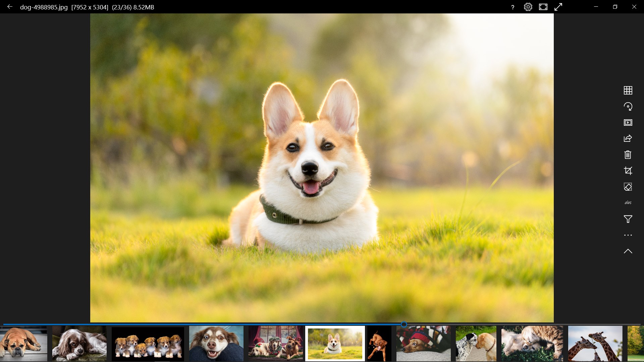Choose the giraffes thumbnail
644x362 pixels.
coord(595,344)
